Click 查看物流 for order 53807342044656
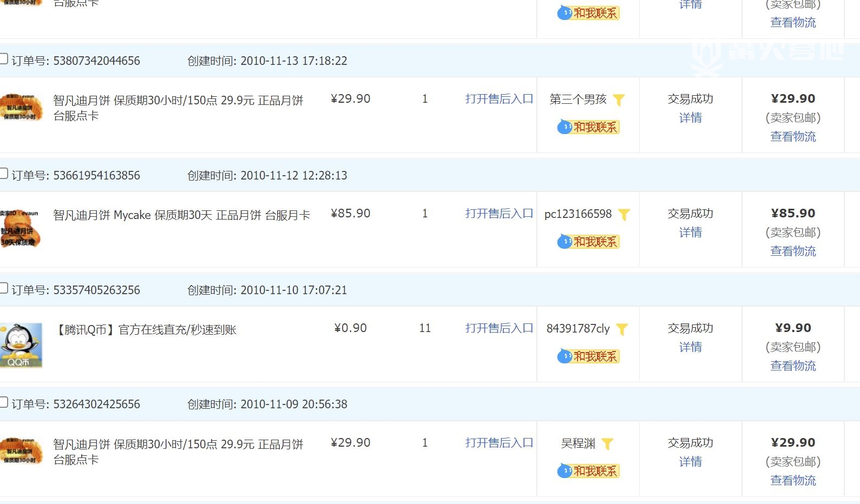 click(x=793, y=137)
